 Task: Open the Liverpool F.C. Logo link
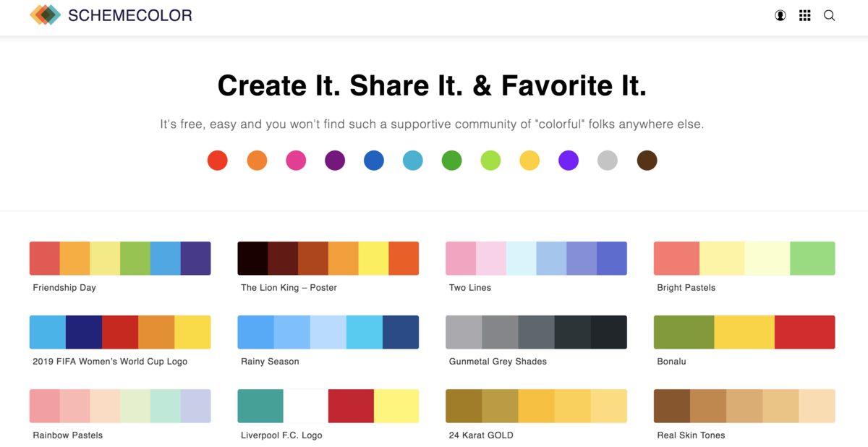pos(281,435)
